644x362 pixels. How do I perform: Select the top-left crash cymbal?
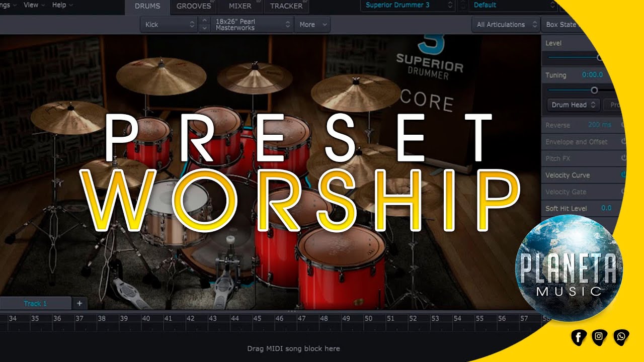[x=161, y=76]
